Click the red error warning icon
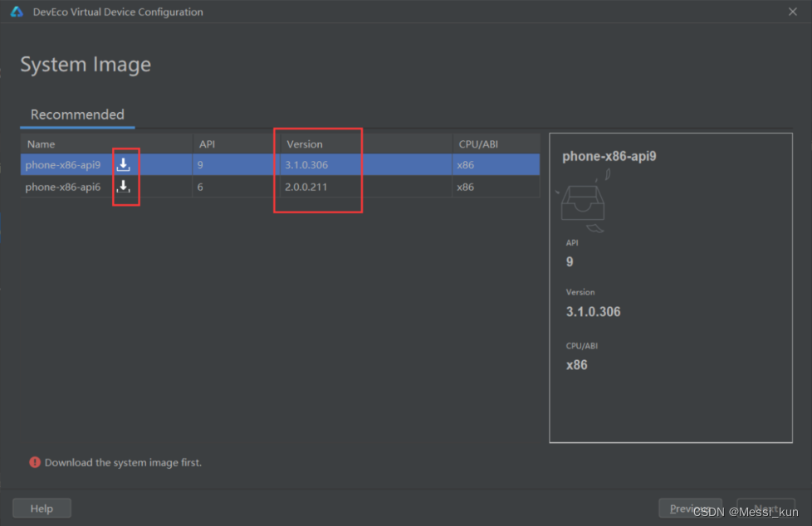 coord(35,462)
